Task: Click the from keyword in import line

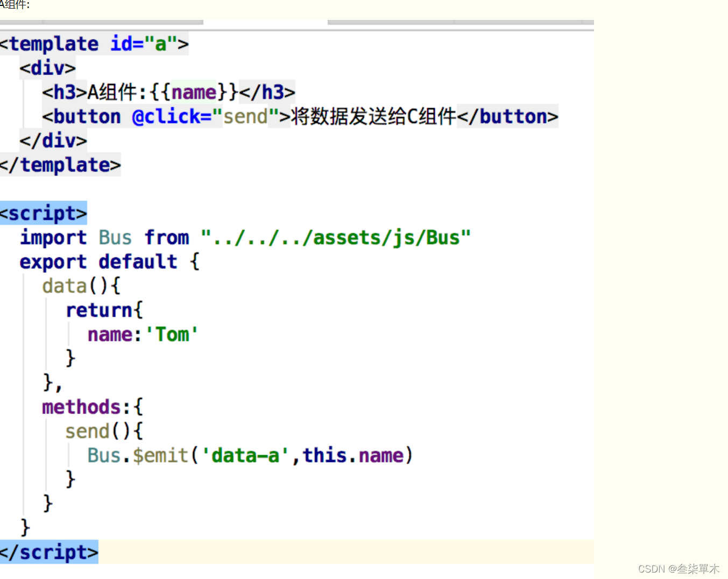Action: click(167, 237)
